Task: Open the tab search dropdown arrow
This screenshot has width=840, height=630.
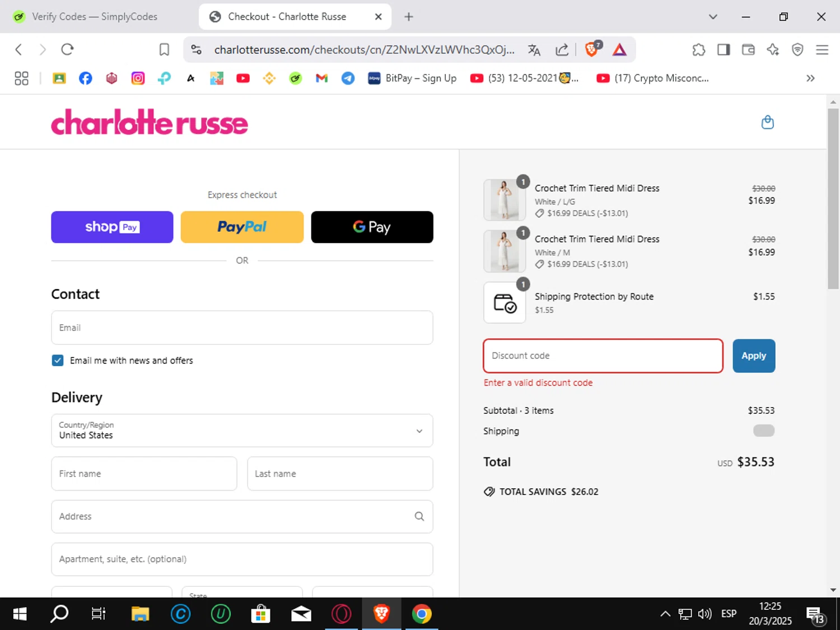Action: click(x=713, y=17)
